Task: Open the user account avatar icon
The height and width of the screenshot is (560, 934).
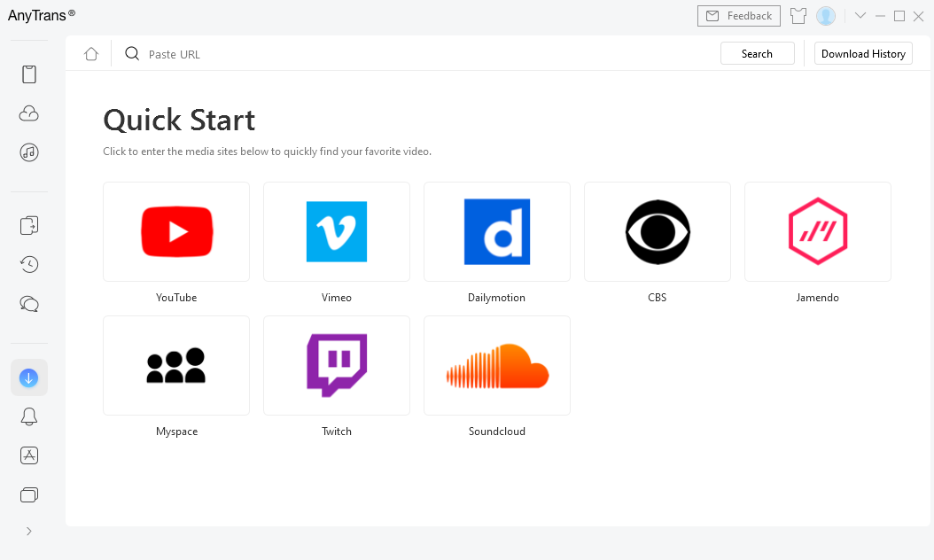Action: coord(826,16)
